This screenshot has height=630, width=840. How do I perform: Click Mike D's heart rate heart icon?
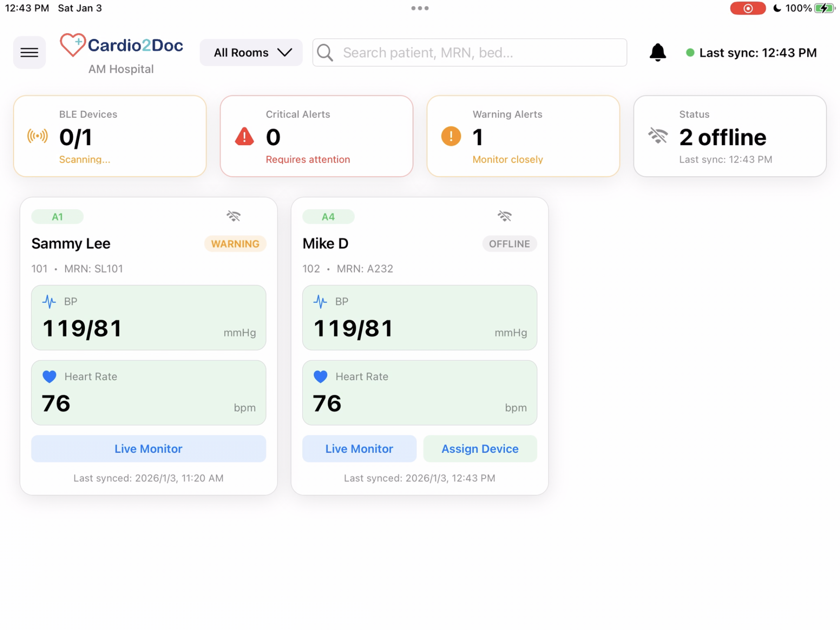(x=320, y=376)
